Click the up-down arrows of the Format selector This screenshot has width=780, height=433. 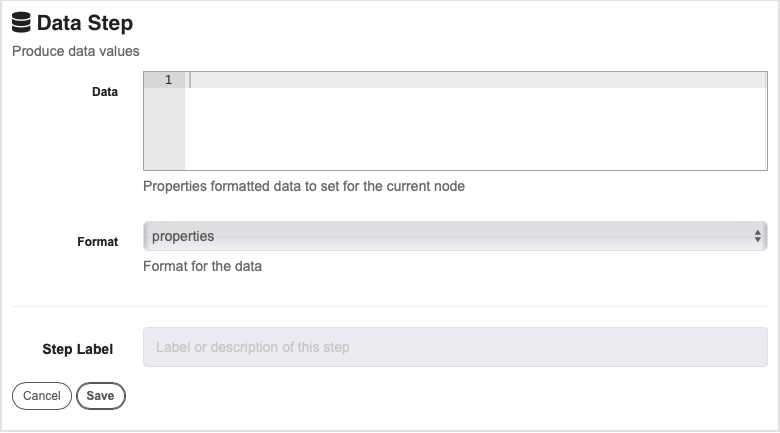(x=757, y=236)
